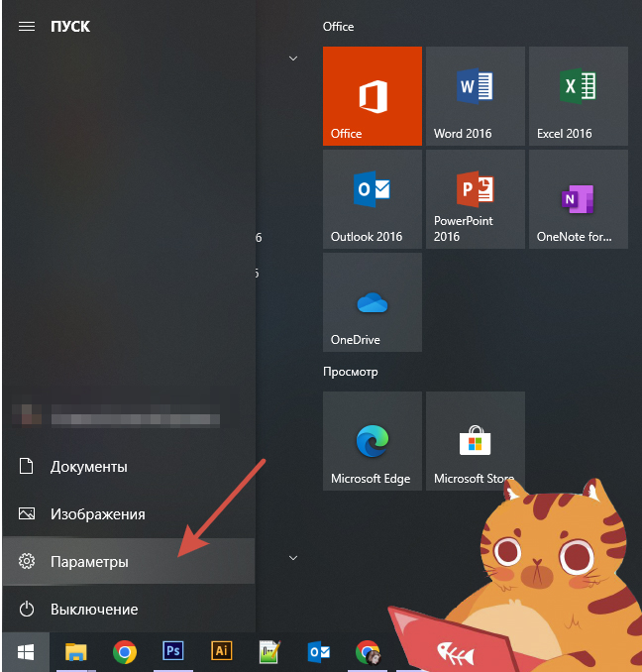Open the Office tile
This screenshot has height=672, width=642.
372,95
